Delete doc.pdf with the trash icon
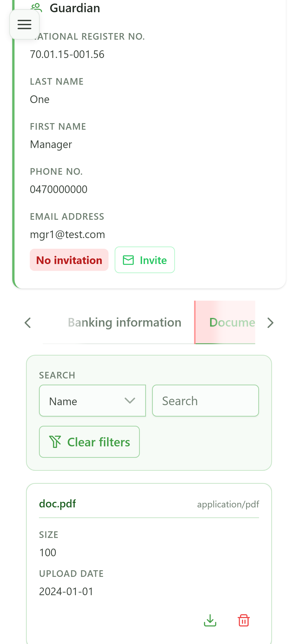The image size is (298, 644). (244, 620)
